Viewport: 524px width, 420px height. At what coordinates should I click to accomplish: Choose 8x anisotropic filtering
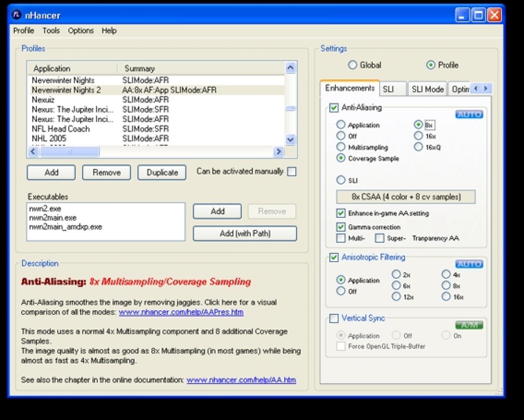tap(446, 285)
